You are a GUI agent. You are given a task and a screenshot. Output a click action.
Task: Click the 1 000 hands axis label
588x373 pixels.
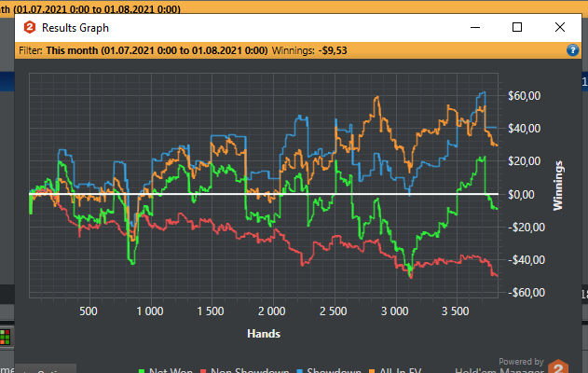pyautogui.click(x=150, y=311)
